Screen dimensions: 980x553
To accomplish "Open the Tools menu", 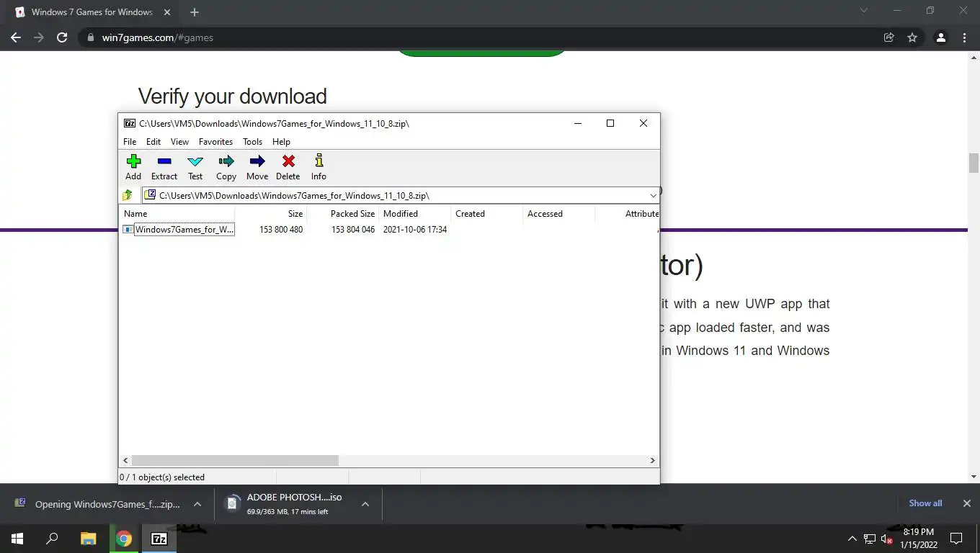I will tap(252, 142).
